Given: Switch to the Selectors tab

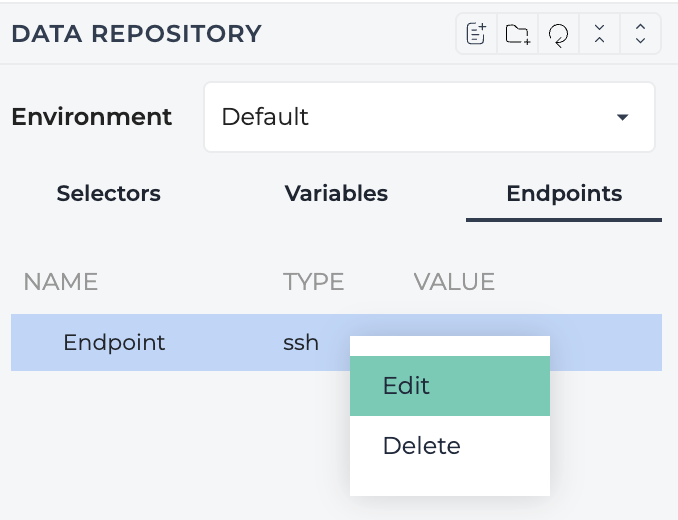Looking at the screenshot, I should coord(109,193).
